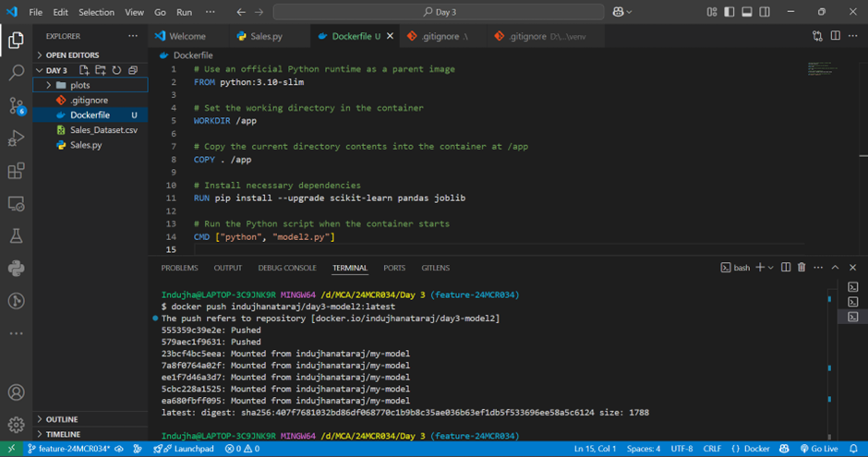Open Launchpad from status bar

click(x=185, y=449)
